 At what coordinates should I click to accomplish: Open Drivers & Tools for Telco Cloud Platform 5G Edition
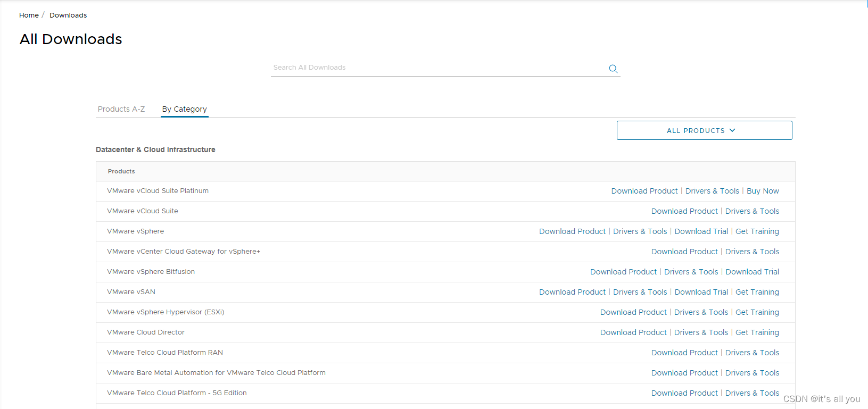[752, 393]
